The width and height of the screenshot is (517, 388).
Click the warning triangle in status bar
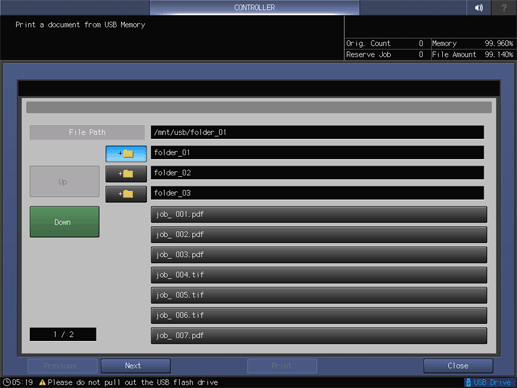[42, 382]
